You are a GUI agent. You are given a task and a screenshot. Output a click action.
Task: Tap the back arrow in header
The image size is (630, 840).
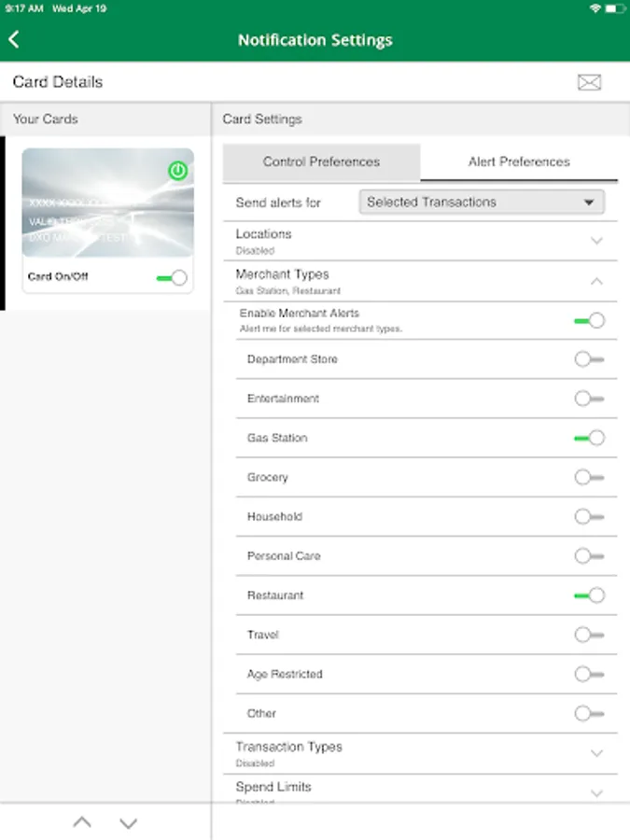pos(14,40)
